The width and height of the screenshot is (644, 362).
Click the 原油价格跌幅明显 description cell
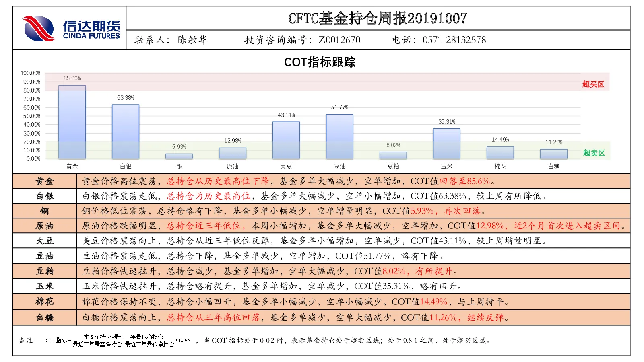[353, 226]
